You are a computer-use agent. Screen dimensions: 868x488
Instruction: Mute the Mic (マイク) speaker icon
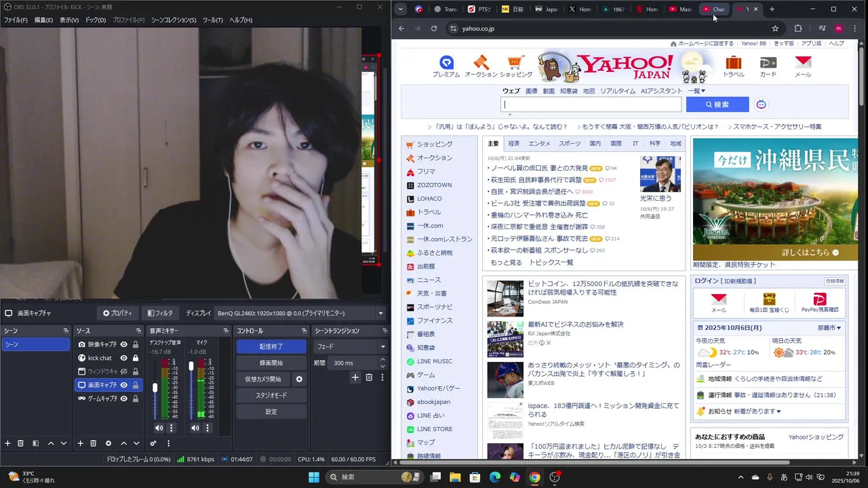pyautogui.click(x=195, y=428)
